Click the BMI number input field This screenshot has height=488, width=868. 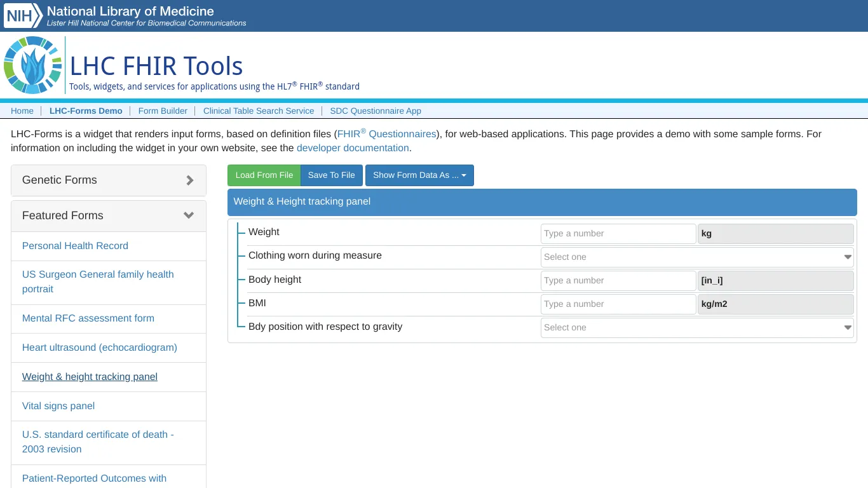(618, 304)
